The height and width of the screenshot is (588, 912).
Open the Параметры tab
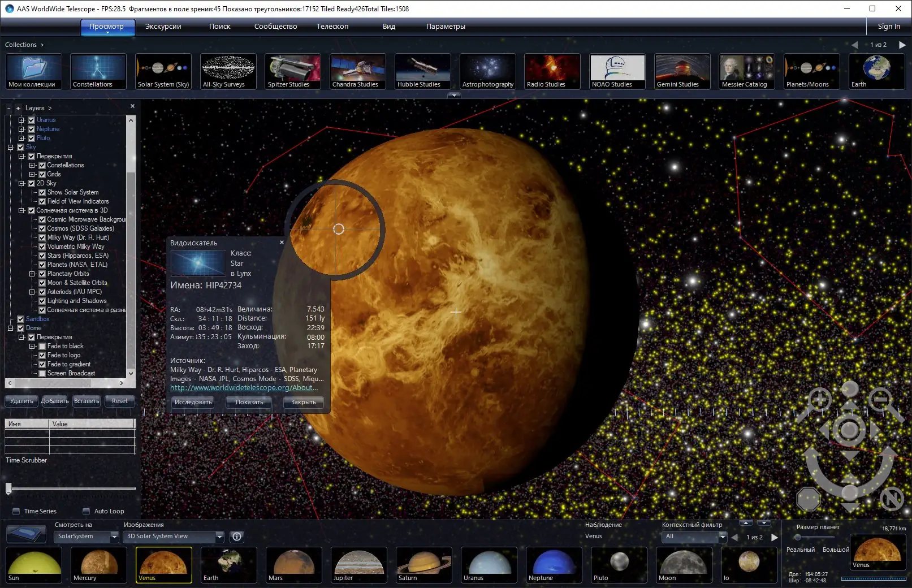point(446,27)
